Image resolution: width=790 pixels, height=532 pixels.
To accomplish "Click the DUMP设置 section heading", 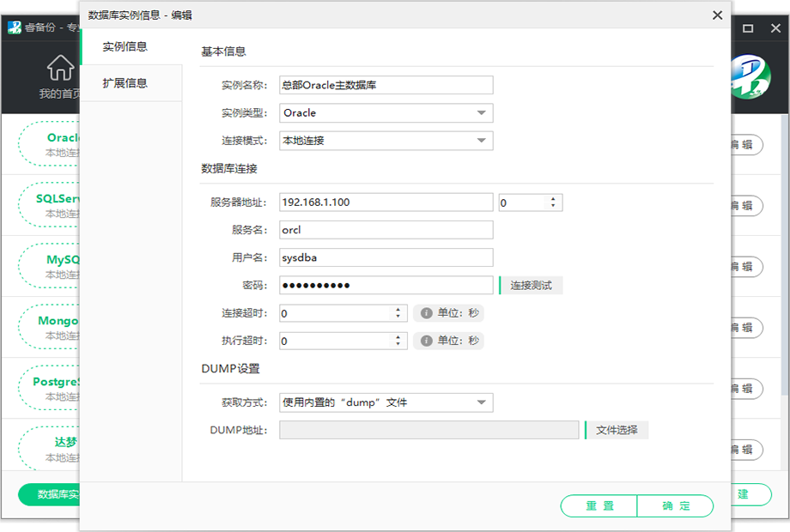I will [x=231, y=369].
